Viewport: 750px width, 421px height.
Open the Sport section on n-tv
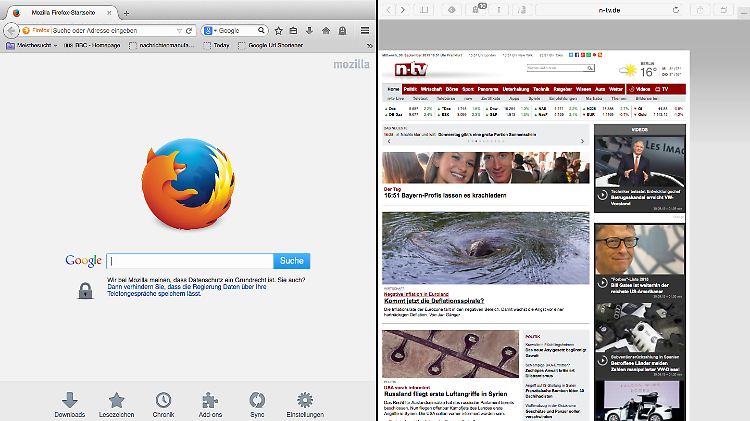468,89
